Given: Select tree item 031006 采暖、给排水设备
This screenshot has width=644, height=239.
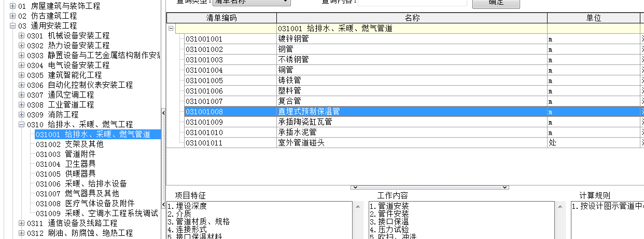Looking at the screenshot, I should [x=81, y=184].
